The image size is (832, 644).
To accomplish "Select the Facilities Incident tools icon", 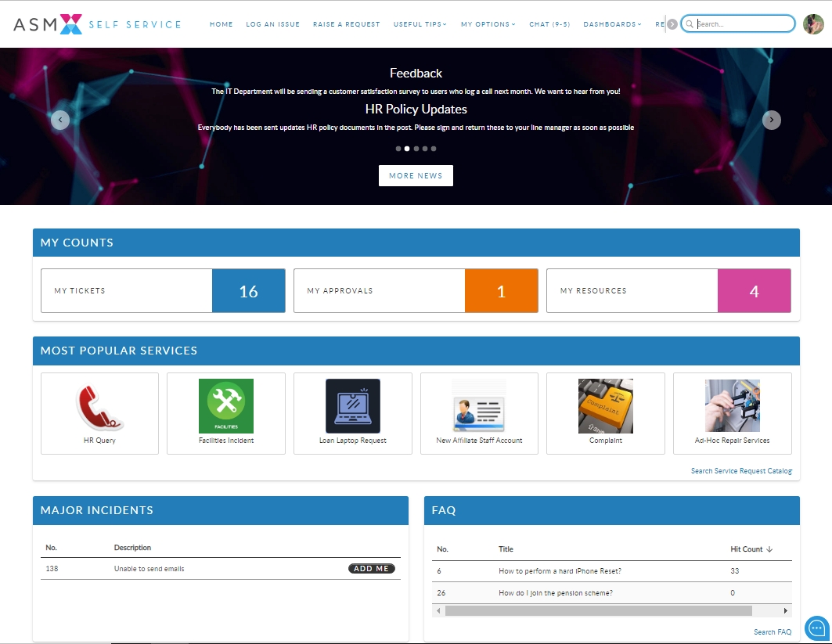I will (226, 406).
